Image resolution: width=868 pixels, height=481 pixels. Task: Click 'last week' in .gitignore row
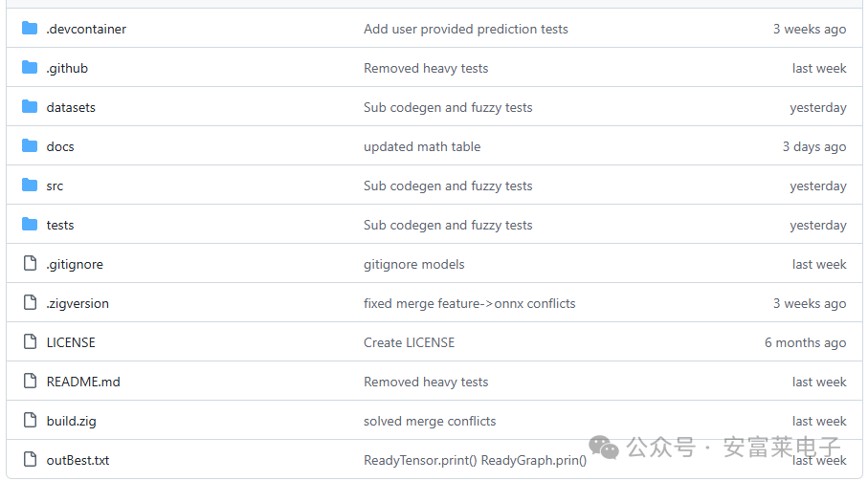pyautogui.click(x=819, y=265)
